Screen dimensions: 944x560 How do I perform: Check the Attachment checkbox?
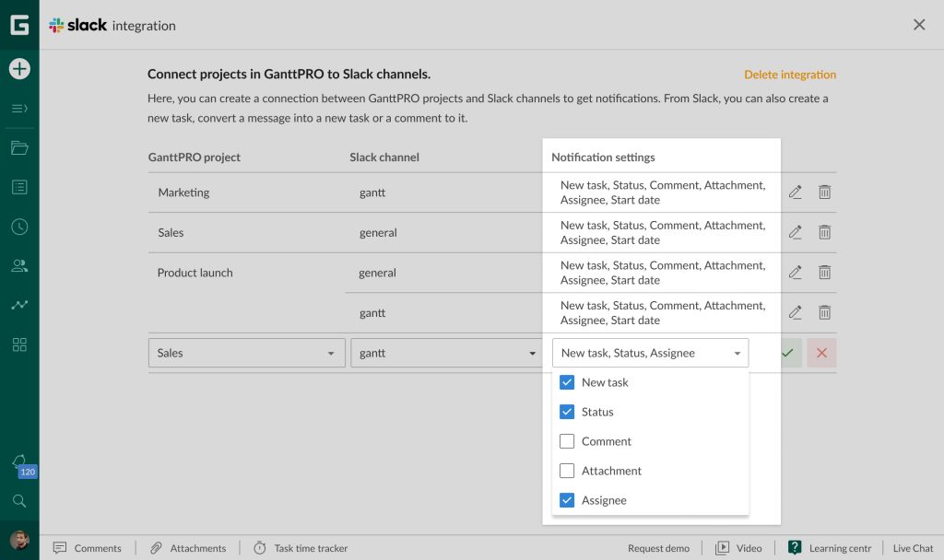pyautogui.click(x=567, y=471)
